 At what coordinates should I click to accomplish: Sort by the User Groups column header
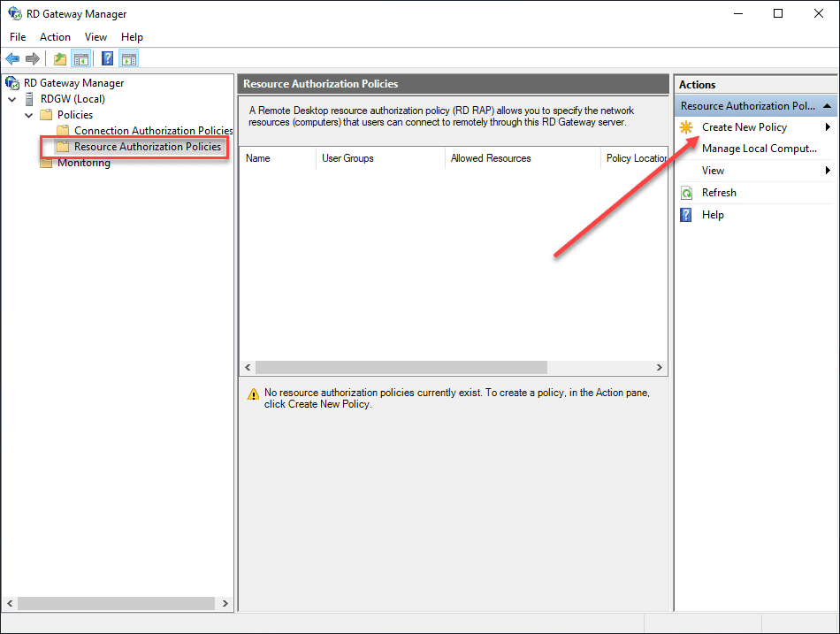(380, 157)
